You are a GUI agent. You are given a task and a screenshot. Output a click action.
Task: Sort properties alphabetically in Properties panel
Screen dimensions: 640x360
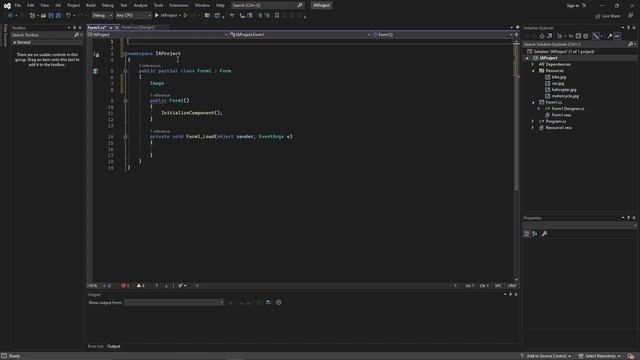pos(535,234)
